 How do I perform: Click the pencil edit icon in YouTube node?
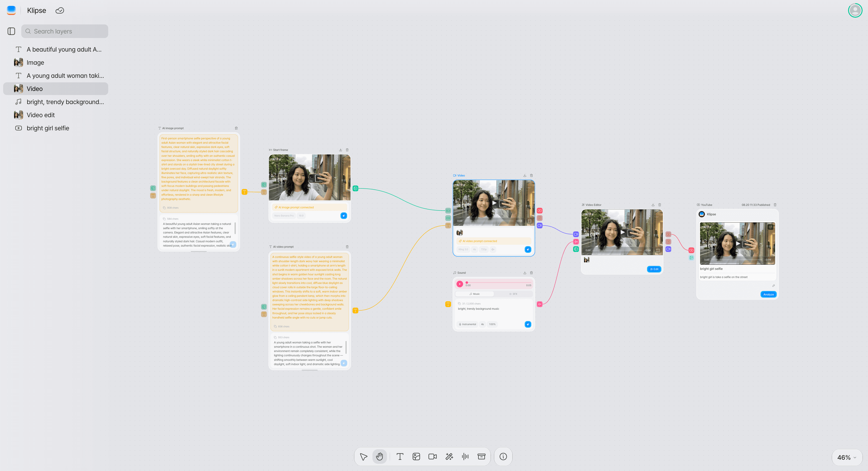tap(773, 286)
